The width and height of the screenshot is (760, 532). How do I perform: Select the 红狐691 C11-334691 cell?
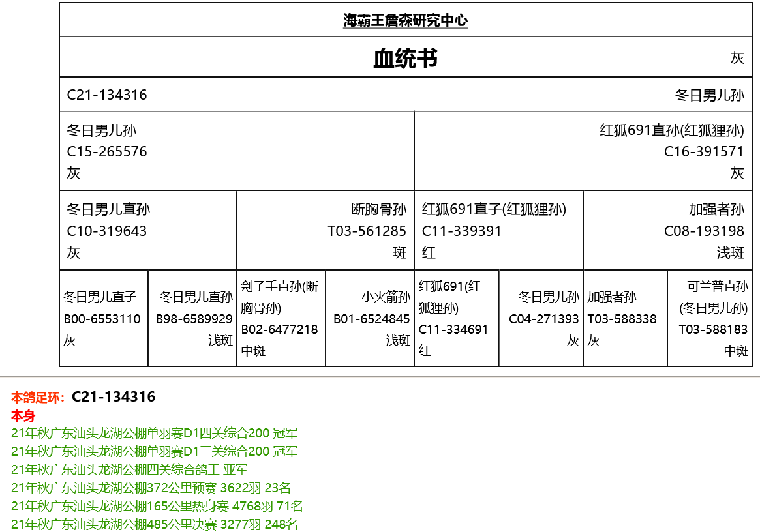click(453, 329)
